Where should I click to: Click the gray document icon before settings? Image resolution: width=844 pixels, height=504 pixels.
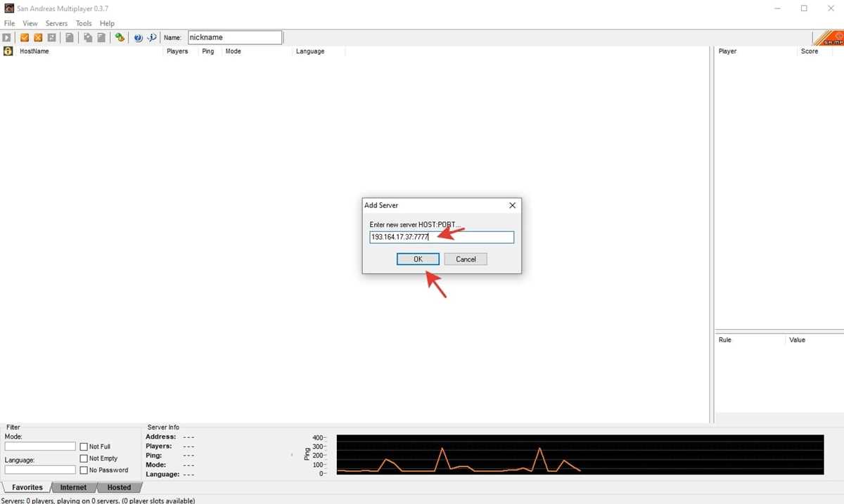pos(101,37)
